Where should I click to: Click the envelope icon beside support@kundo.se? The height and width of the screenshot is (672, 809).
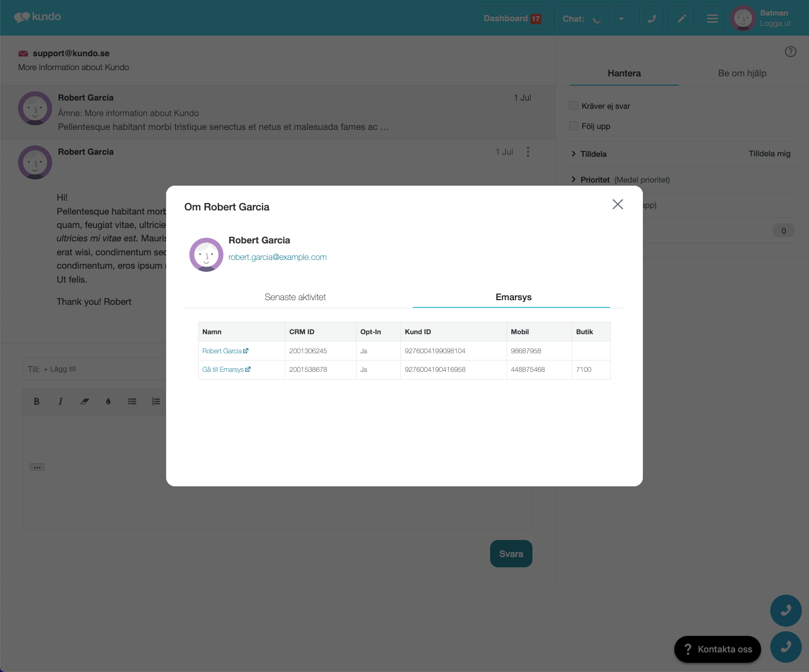pyautogui.click(x=23, y=54)
